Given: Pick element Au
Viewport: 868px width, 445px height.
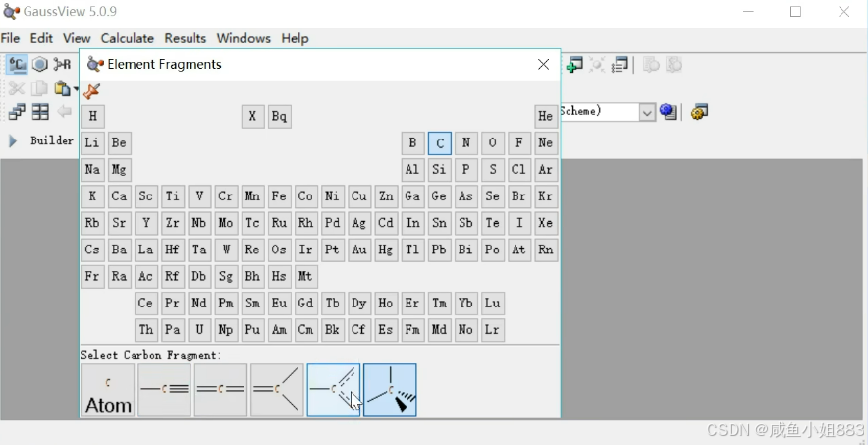Looking at the screenshot, I should point(359,250).
